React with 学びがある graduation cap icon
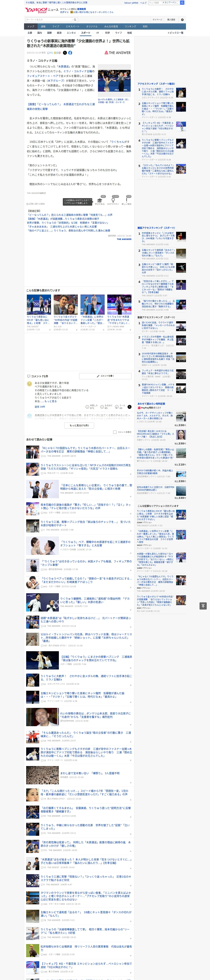This screenshot has width=210, height=980. click(99, 200)
